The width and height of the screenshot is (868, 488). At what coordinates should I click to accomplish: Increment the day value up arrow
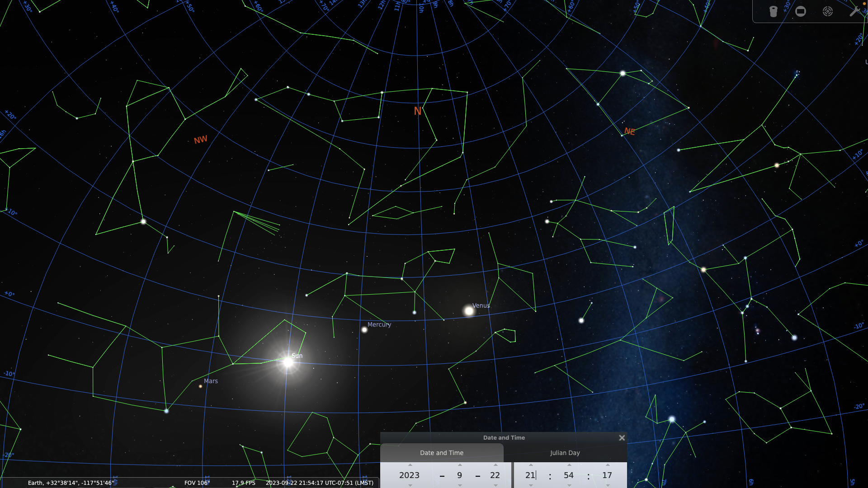[x=495, y=465]
